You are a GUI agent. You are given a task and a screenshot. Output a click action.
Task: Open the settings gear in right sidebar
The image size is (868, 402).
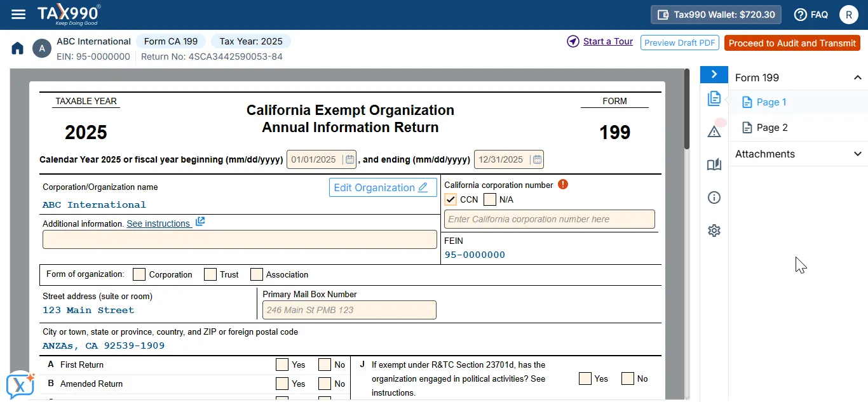point(714,231)
